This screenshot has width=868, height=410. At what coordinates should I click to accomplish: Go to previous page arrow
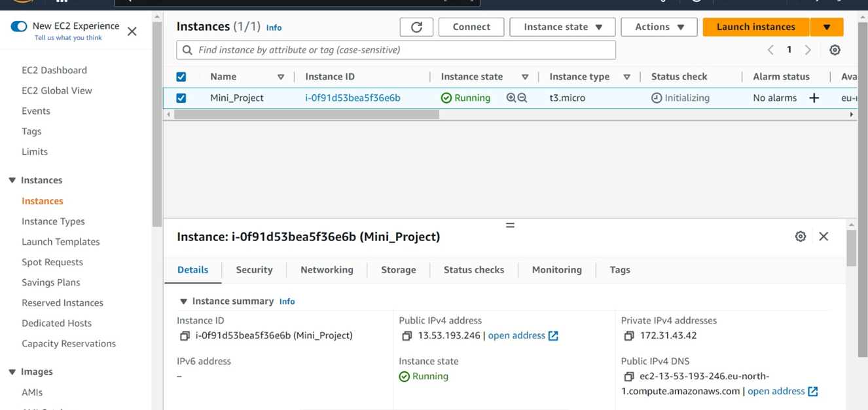pyautogui.click(x=770, y=50)
